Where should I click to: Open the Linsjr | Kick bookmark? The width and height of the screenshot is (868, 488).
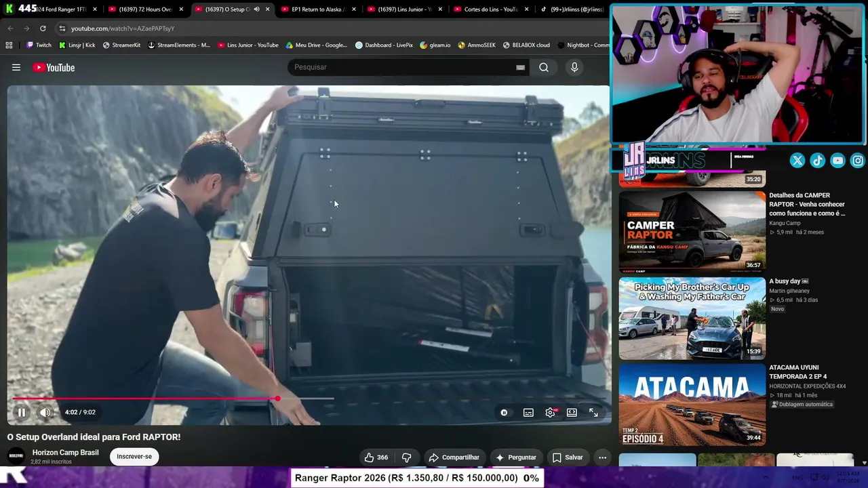click(x=77, y=45)
